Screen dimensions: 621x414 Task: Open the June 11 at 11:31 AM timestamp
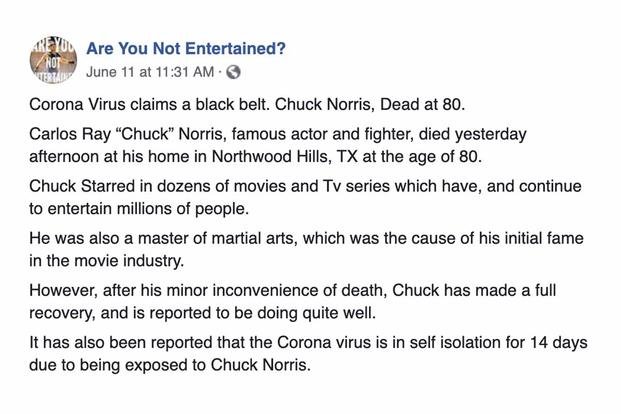click(x=150, y=72)
